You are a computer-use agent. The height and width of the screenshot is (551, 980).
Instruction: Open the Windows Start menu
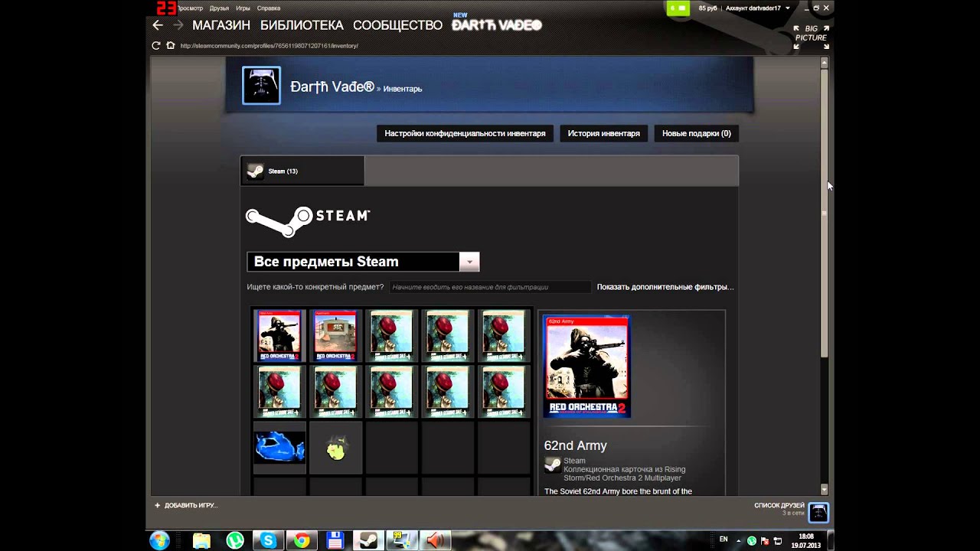160,541
